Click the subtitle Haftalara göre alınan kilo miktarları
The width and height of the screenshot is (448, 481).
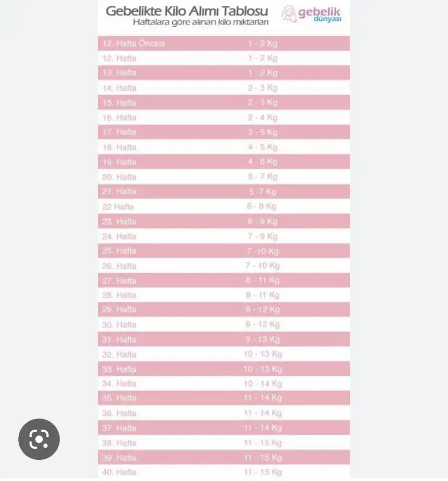(x=201, y=23)
